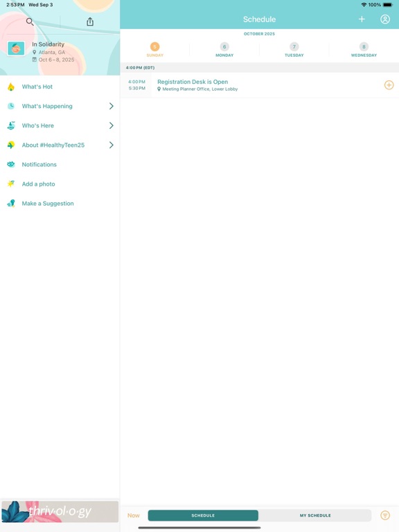Check Wi-Fi icon in status bar
This screenshot has height=532, width=399.
point(364,5)
